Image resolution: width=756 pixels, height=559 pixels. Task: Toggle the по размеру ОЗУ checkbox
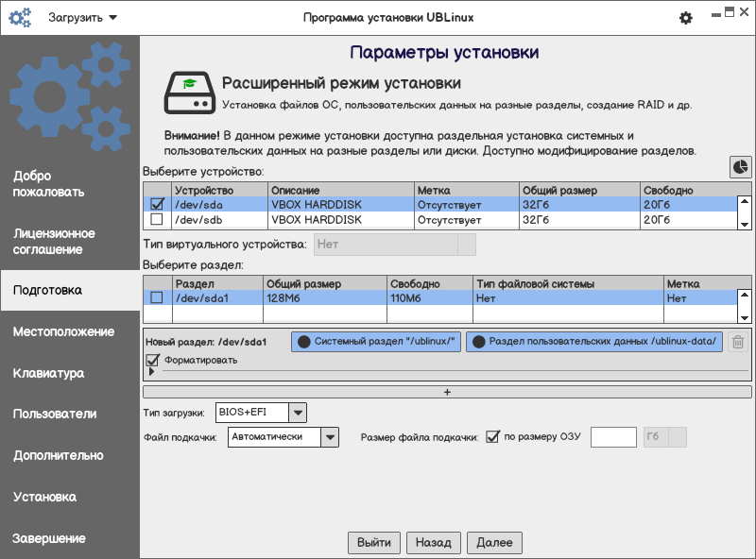pyautogui.click(x=492, y=436)
